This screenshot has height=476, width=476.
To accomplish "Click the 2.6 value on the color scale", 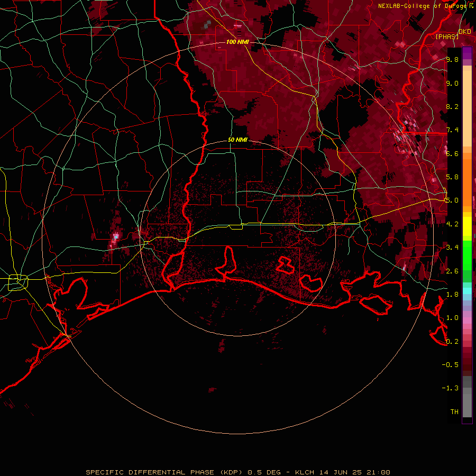I will [x=452, y=271].
